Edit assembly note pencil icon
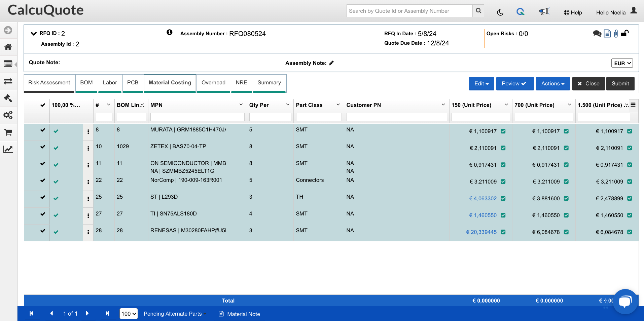The height and width of the screenshot is (321, 644). click(x=331, y=63)
